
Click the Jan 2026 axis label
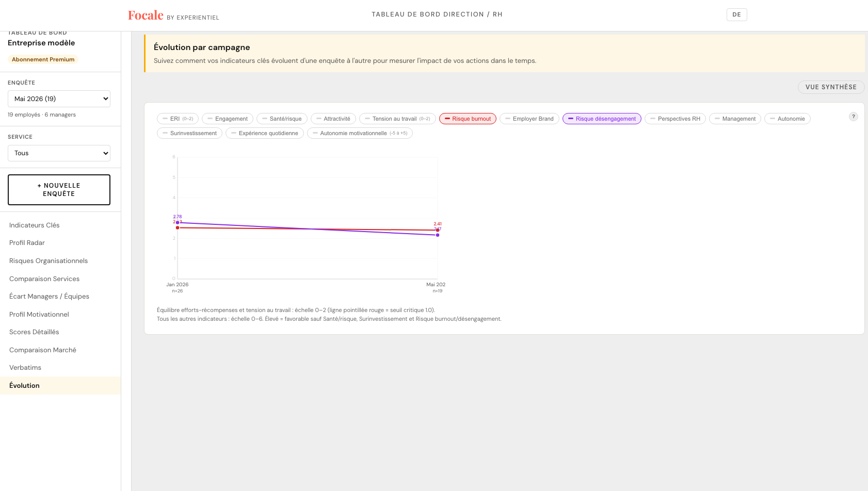coord(177,285)
